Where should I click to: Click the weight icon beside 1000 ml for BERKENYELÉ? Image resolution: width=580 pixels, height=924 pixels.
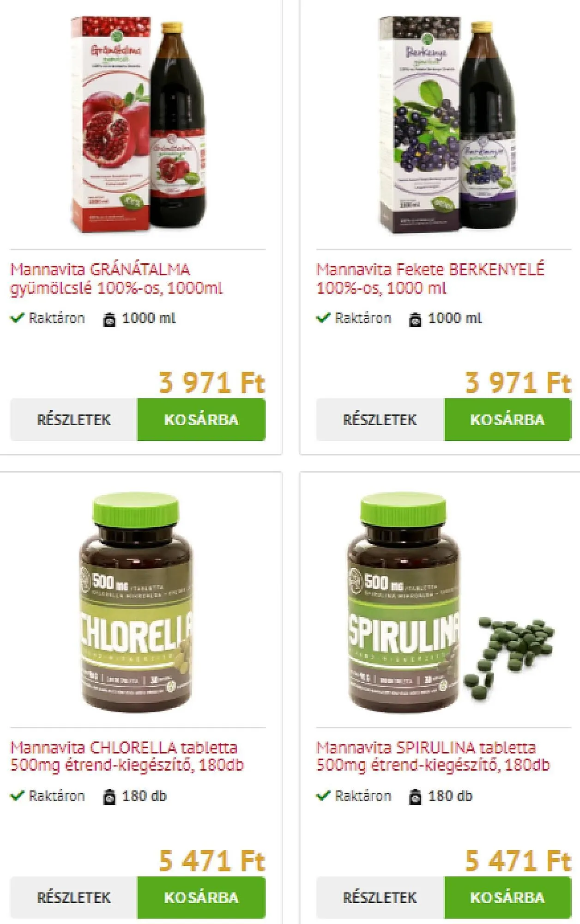pyautogui.click(x=415, y=319)
